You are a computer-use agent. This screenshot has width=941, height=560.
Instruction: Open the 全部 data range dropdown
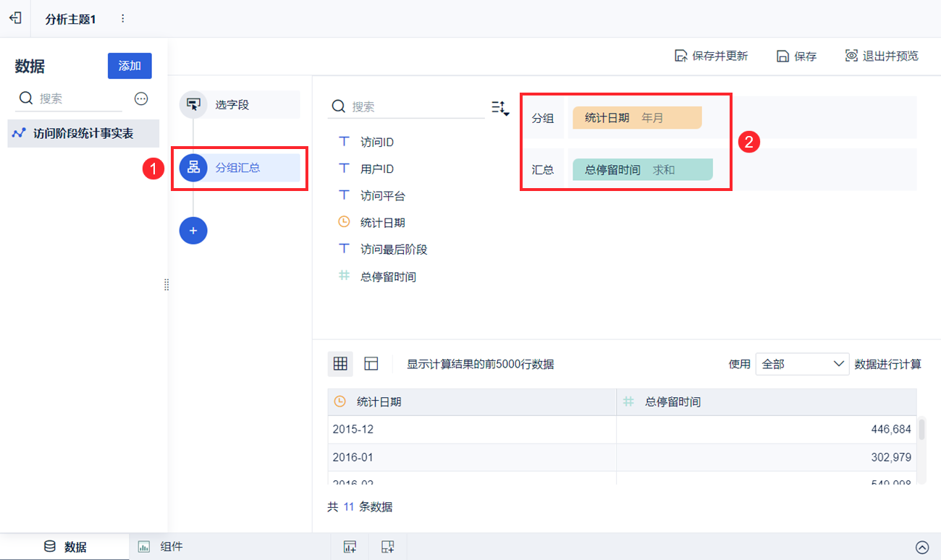[801, 364]
